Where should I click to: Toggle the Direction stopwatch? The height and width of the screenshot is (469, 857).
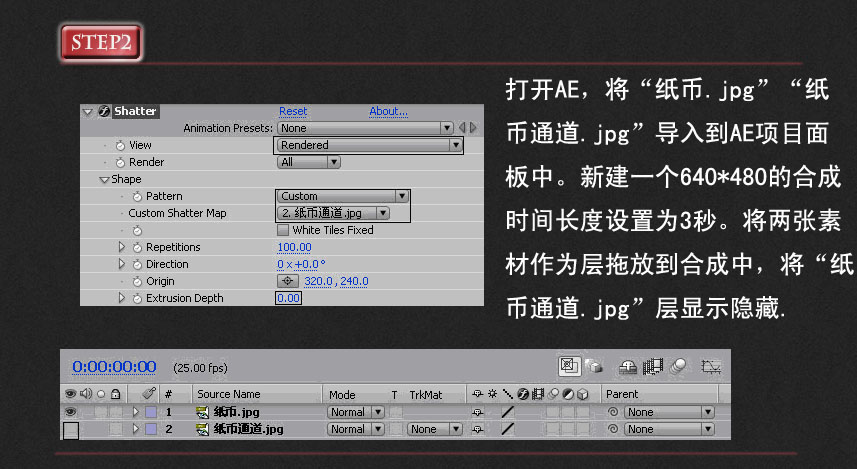point(137,265)
